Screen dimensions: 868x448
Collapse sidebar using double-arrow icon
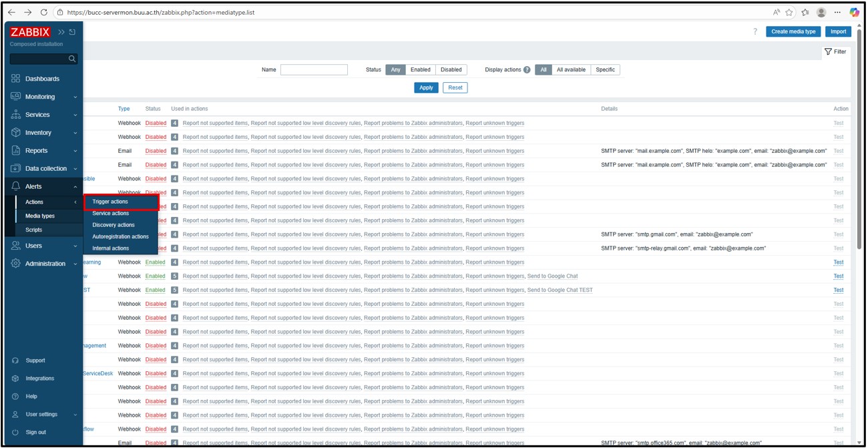click(61, 32)
